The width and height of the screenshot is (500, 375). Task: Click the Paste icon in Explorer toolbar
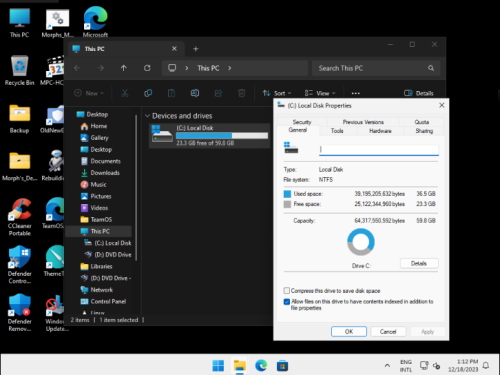click(x=171, y=93)
